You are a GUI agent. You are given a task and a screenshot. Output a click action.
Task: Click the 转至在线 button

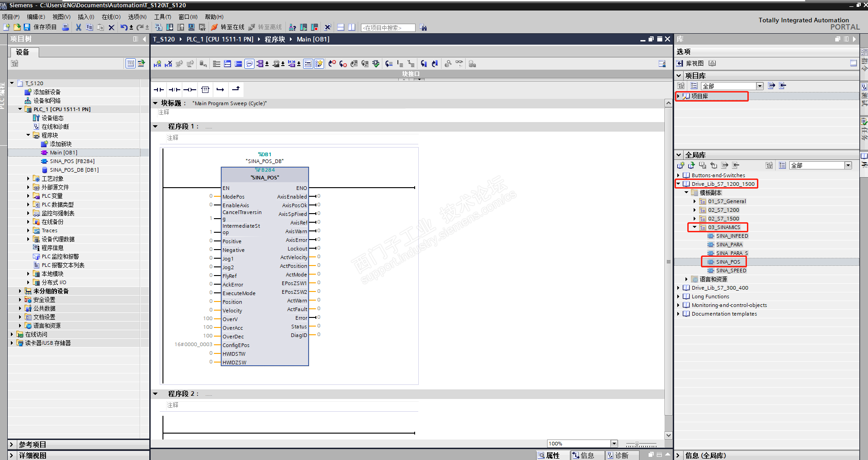[x=228, y=27]
